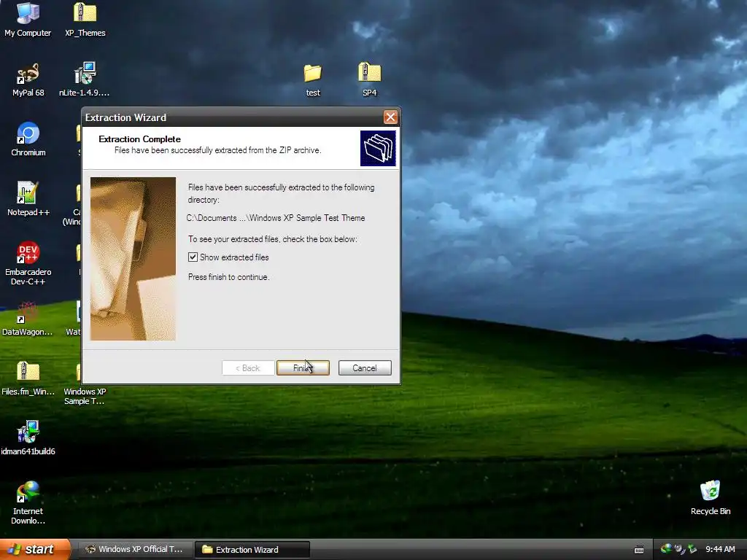Viewport: 747px width, 560px height.
Task: Click the 9:44 AM system clock
Action: (720, 549)
